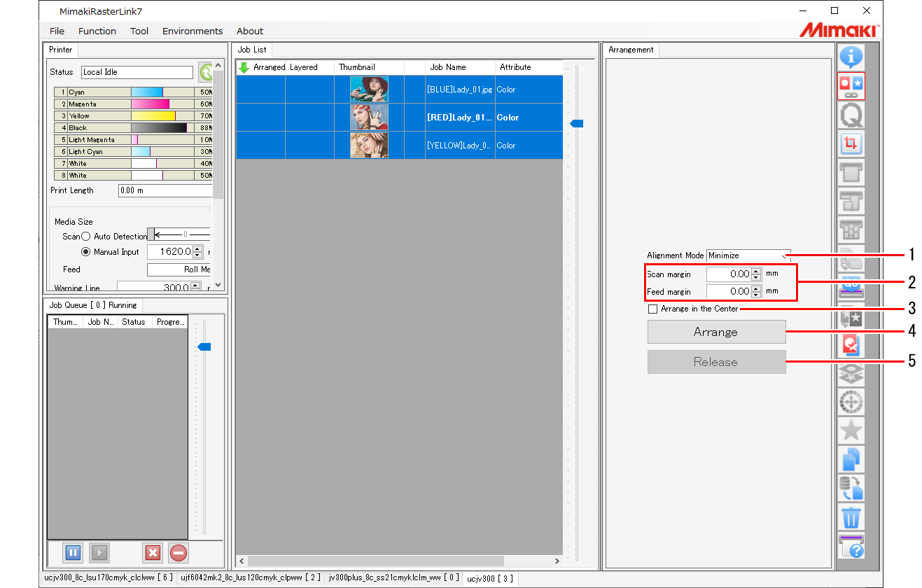The image size is (922, 588).
Task: Open the Properties panel icon
Action: (x=851, y=57)
